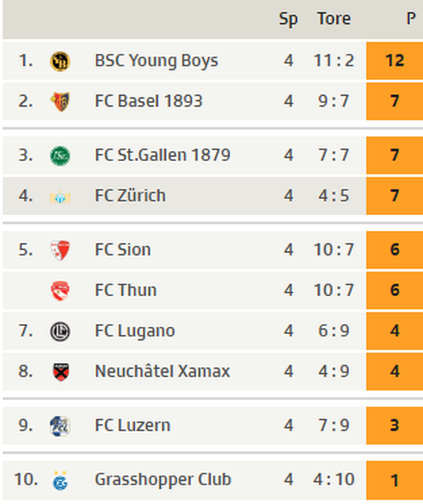Open the Grasshopper Club team link

163,479
